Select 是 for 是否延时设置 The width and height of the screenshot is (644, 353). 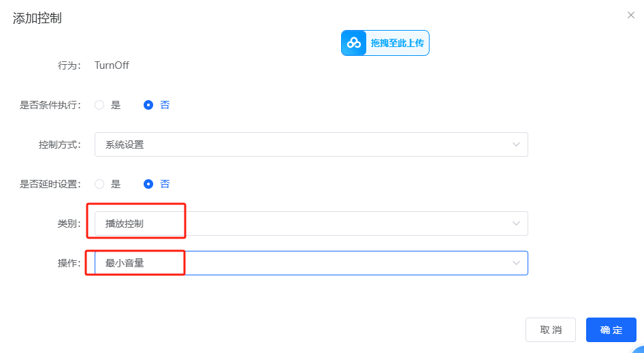click(x=99, y=184)
